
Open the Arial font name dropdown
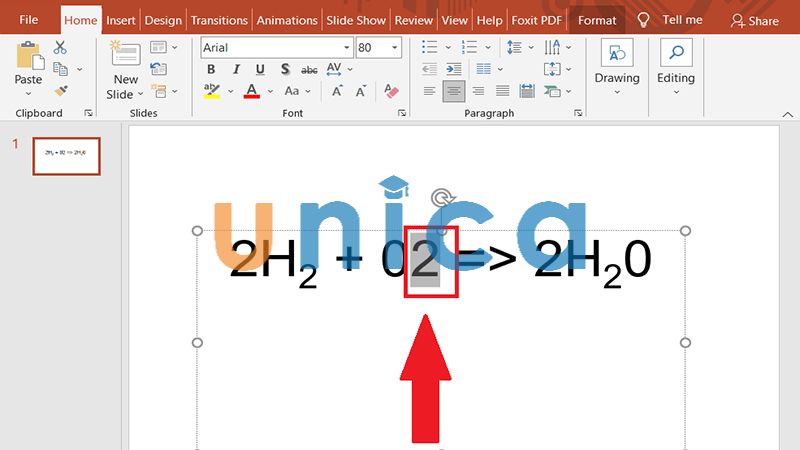click(x=346, y=48)
